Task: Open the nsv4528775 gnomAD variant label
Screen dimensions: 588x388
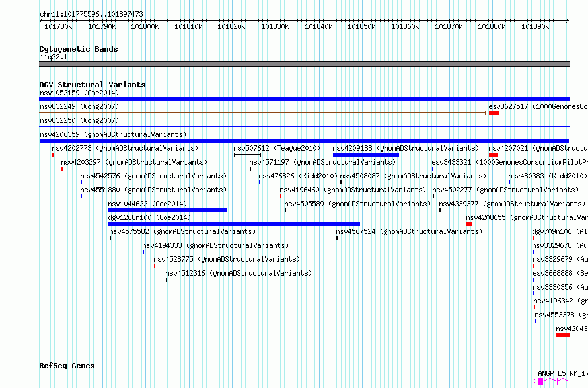Action: (227, 259)
